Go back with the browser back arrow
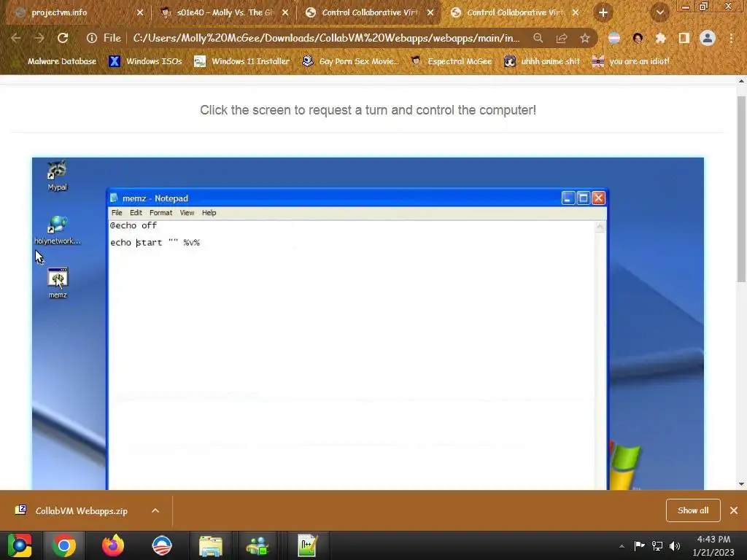Screen dimensions: 747x560 (16, 38)
